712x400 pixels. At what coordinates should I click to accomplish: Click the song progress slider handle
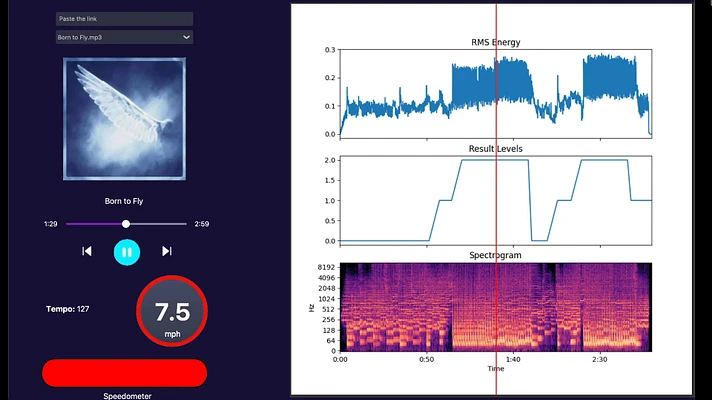pos(126,224)
